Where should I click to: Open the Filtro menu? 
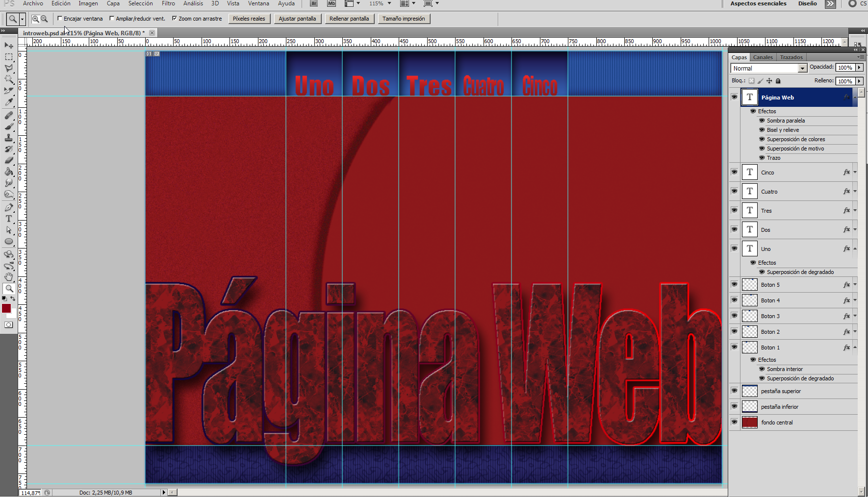coord(168,3)
